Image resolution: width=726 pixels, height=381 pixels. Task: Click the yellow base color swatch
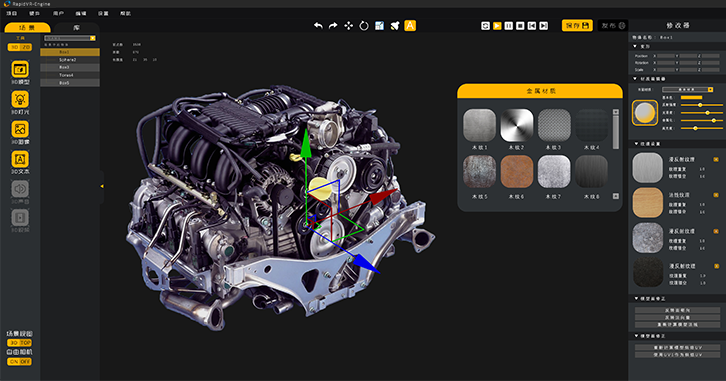(x=691, y=98)
